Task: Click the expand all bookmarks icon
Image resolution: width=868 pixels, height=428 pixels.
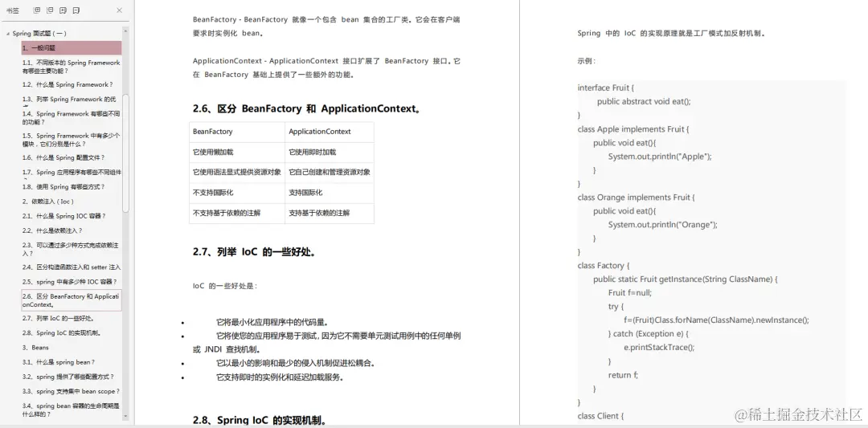Action: click(36, 10)
